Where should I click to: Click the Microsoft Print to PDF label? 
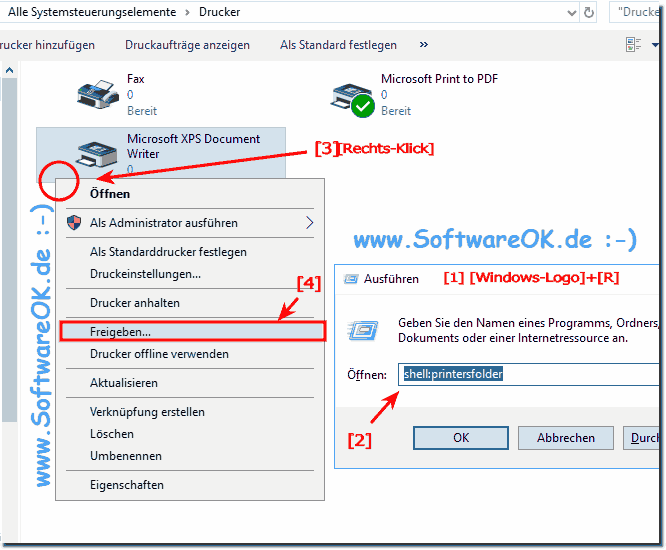coord(439,79)
